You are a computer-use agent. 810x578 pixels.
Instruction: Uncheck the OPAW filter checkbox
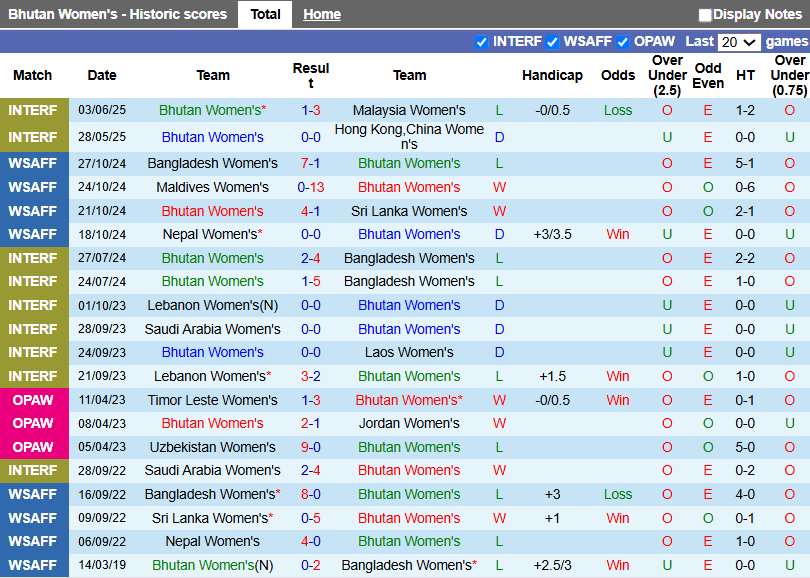point(623,42)
